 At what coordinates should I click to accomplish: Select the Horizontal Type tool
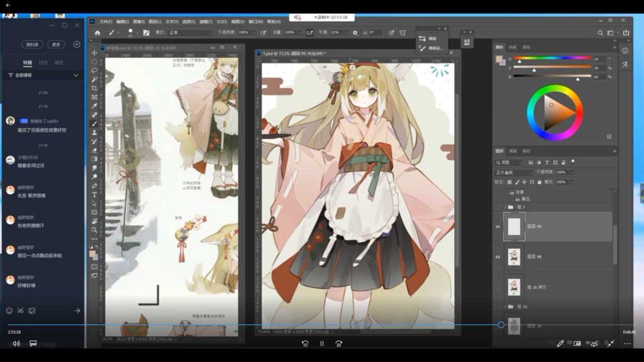click(x=94, y=195)
